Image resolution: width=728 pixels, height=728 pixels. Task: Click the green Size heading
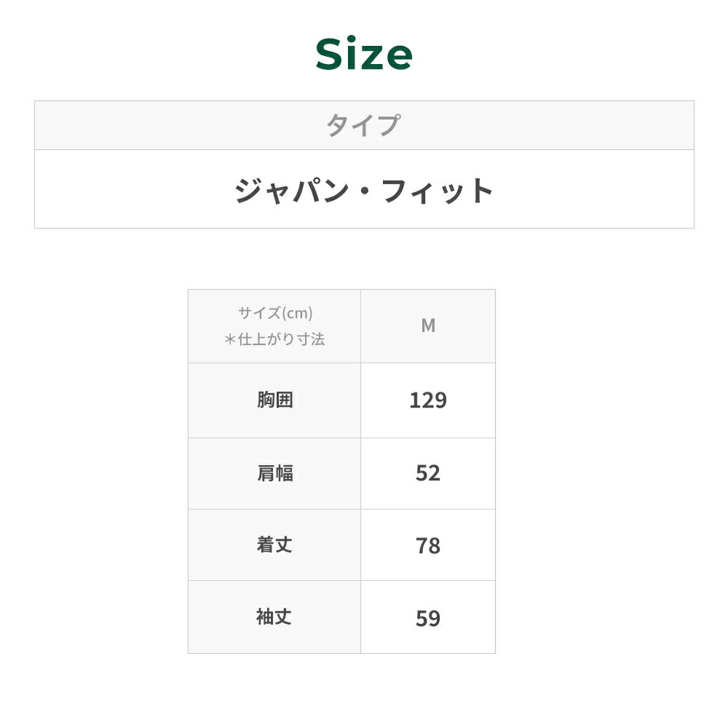[x=364, y=55]
